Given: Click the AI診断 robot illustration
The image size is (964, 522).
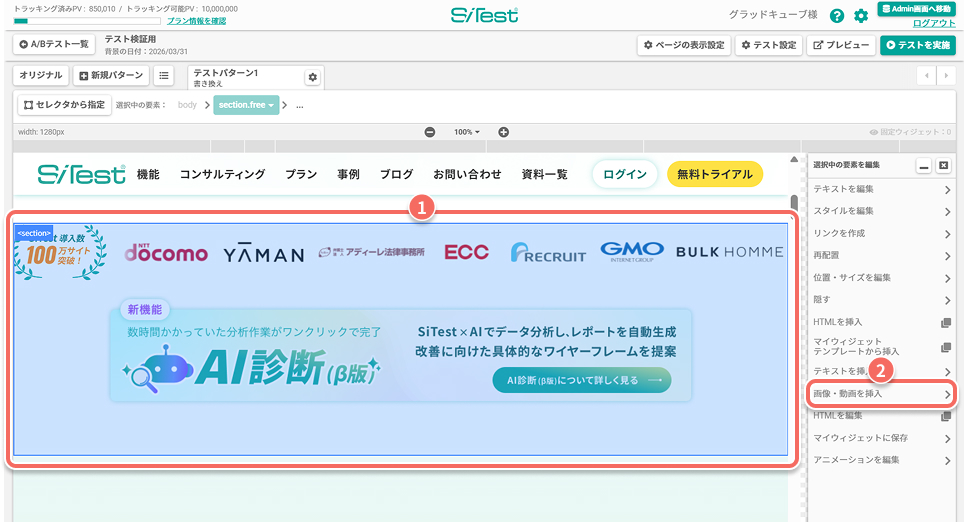Looking at the screenshot, I should 158,370.
